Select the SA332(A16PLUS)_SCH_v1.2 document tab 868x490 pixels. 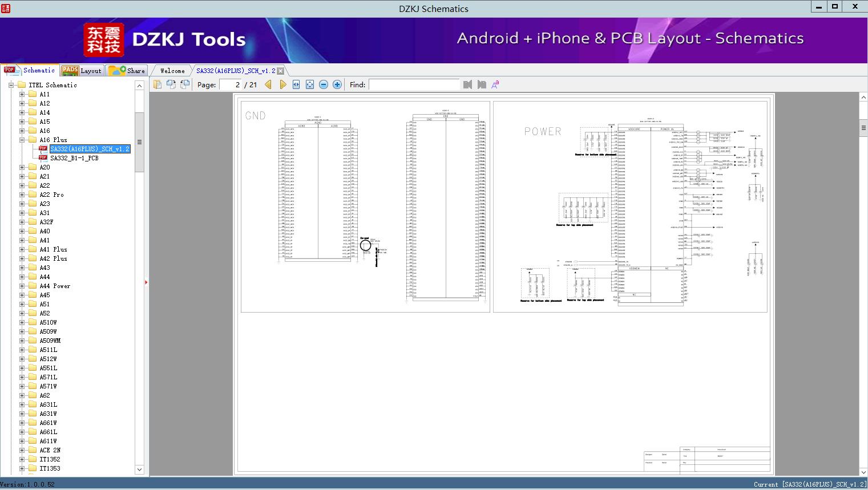pos(236,71)
